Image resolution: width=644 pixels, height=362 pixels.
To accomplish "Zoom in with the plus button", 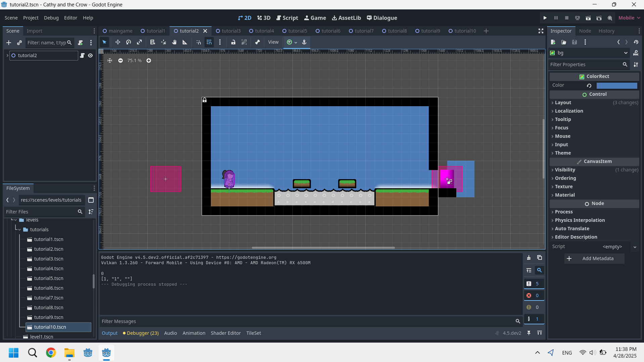I will point(149,61).
